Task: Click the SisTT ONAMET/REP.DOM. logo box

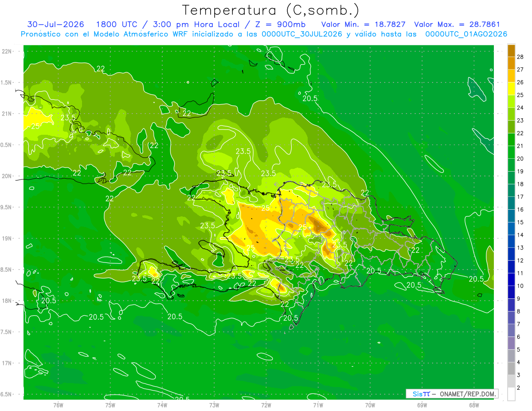Action: [452, 394]
